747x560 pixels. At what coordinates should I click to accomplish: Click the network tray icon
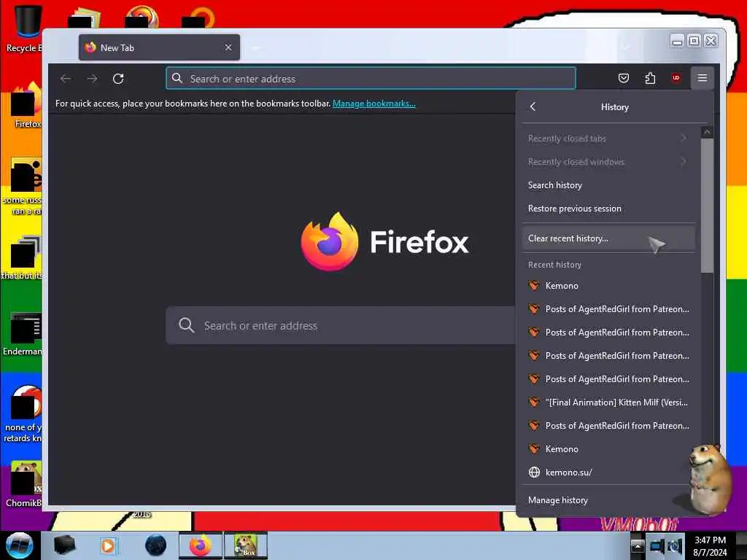point(657,545)
